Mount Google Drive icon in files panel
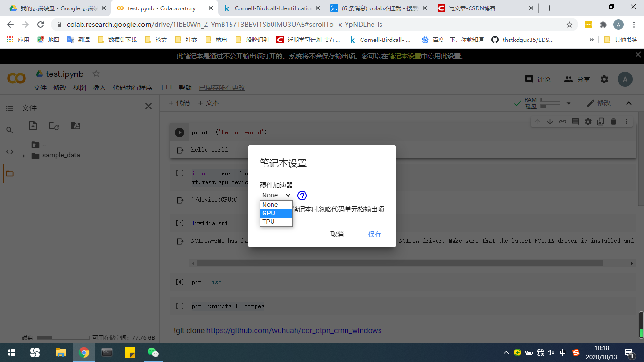Viewport: 644px width, 362px height. tap(75, 125)
